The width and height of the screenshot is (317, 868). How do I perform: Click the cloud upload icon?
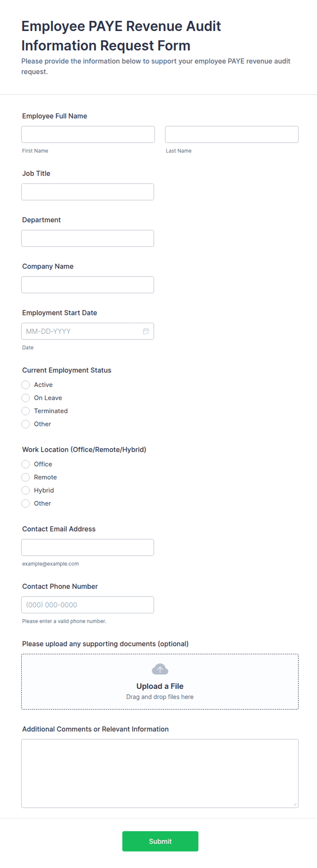(160, 669)
